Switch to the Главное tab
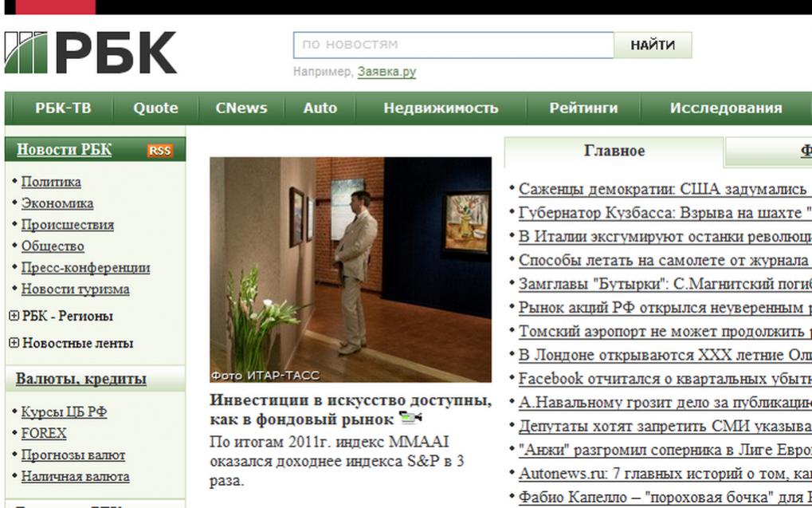 tap(614, 152)
